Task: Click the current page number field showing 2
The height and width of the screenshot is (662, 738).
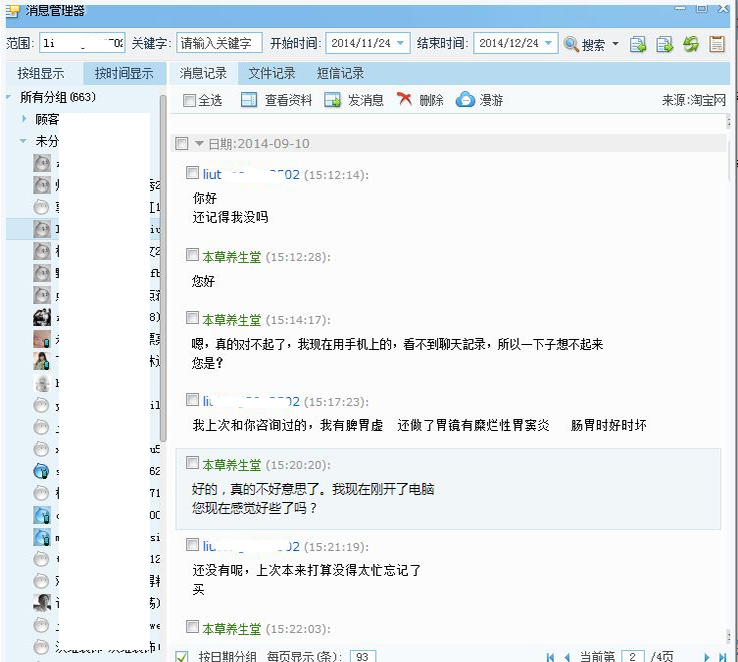Action: [x=633, y=657]
